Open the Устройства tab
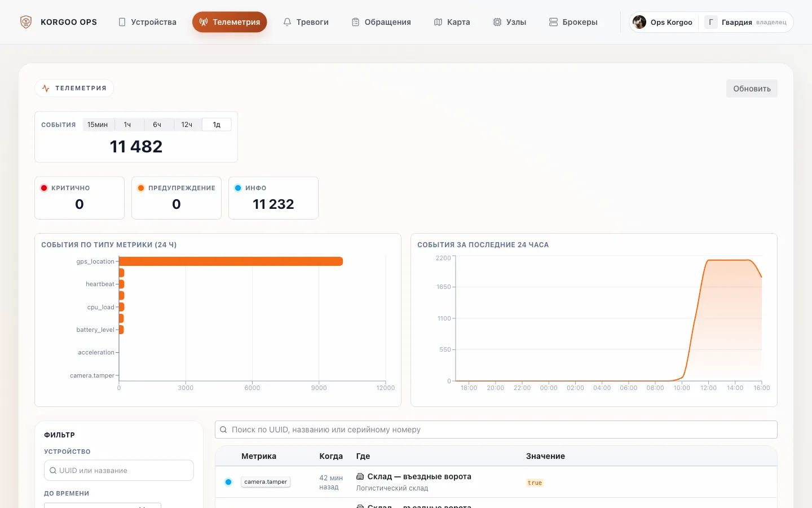This screenshot has height=508, width=812. pos(147,22)
